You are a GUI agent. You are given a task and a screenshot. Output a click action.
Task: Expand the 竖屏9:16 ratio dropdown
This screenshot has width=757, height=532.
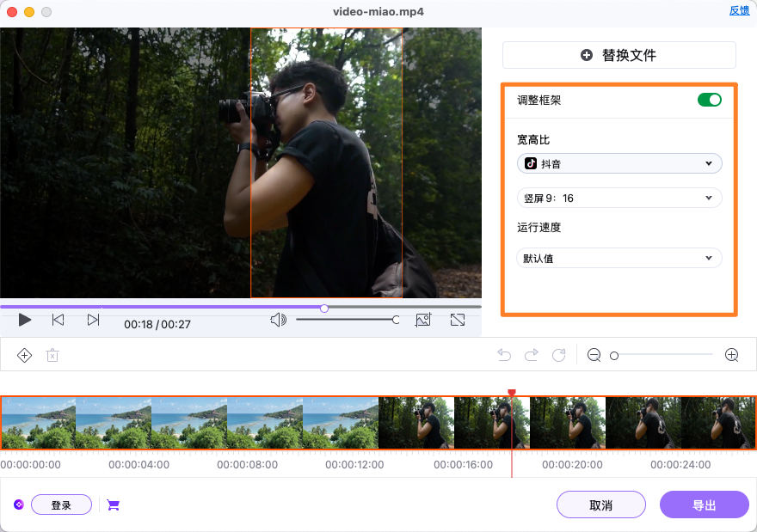(x=619, y=197)
